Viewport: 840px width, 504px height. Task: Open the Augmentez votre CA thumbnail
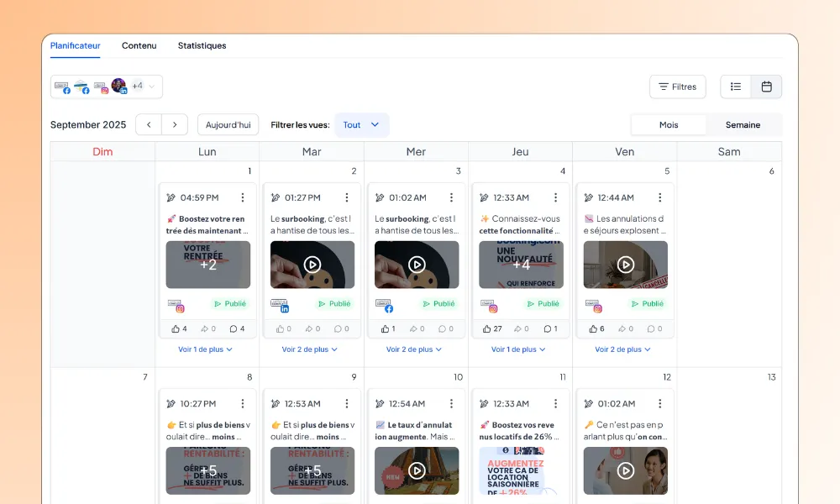[522, 470]
